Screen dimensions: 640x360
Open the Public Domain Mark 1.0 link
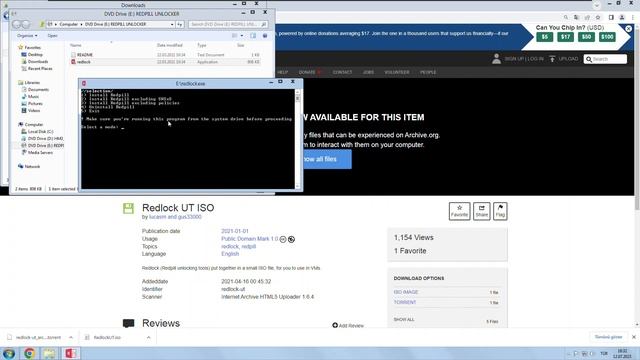249,239
